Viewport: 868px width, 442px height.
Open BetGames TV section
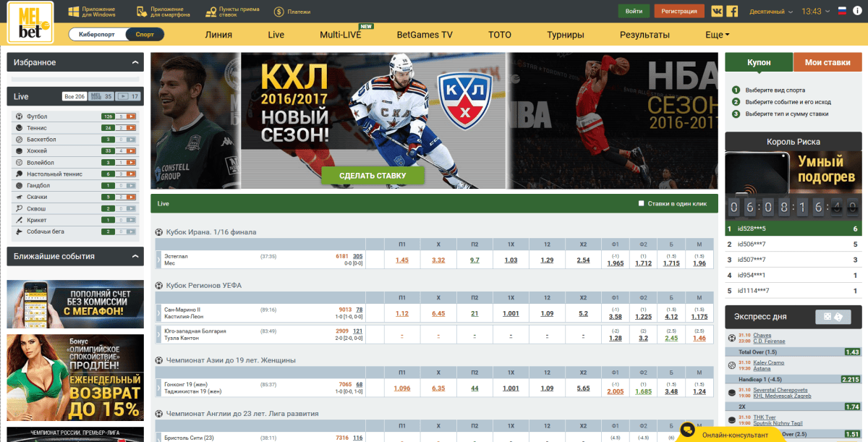(425, 35)
